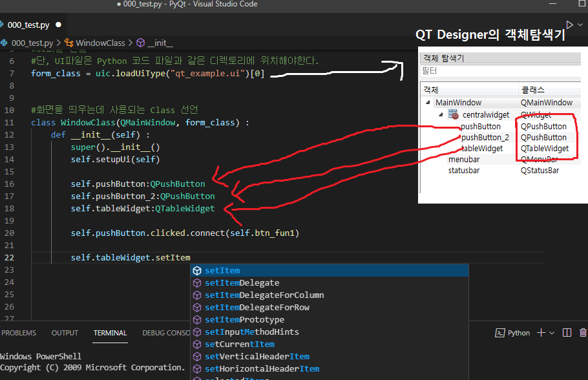Select MainWindow in the object explorer
This screenshot has height=380, width=588.
pyautogui.click(x=458, y=102)
